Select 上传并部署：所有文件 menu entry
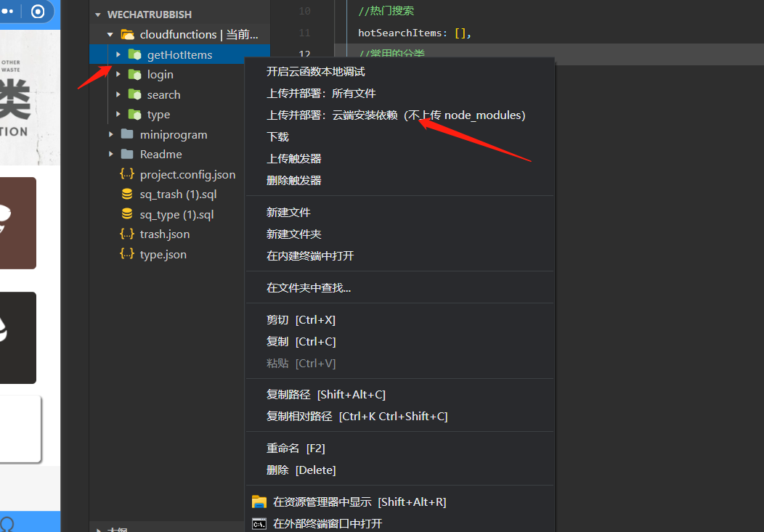Screen dimensions: 764x532 [x=321, y=94]
